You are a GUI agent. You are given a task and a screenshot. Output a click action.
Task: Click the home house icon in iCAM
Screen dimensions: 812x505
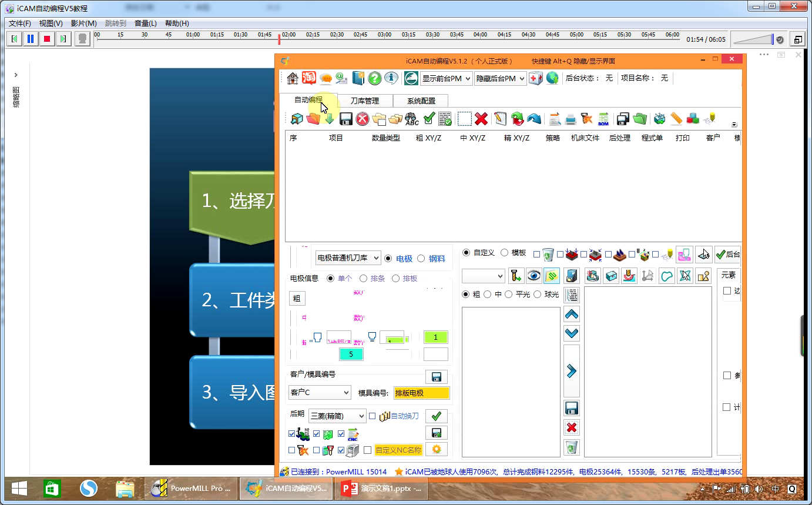[292, 78]
